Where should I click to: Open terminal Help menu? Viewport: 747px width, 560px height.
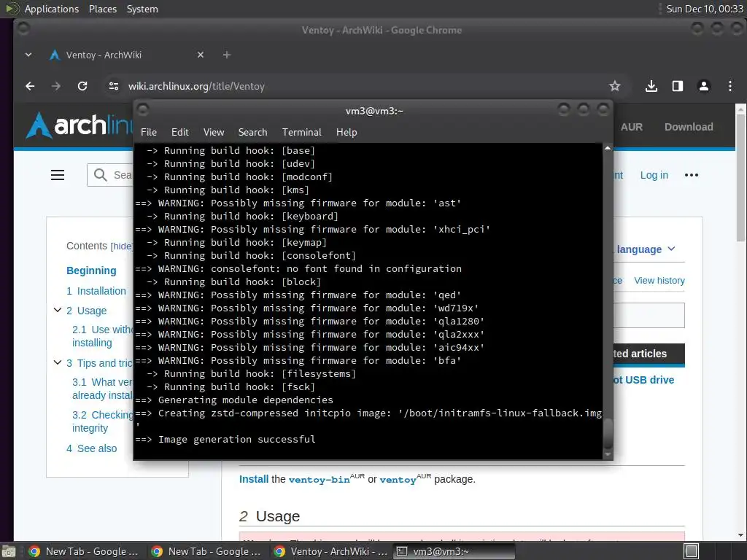point(347,133)
